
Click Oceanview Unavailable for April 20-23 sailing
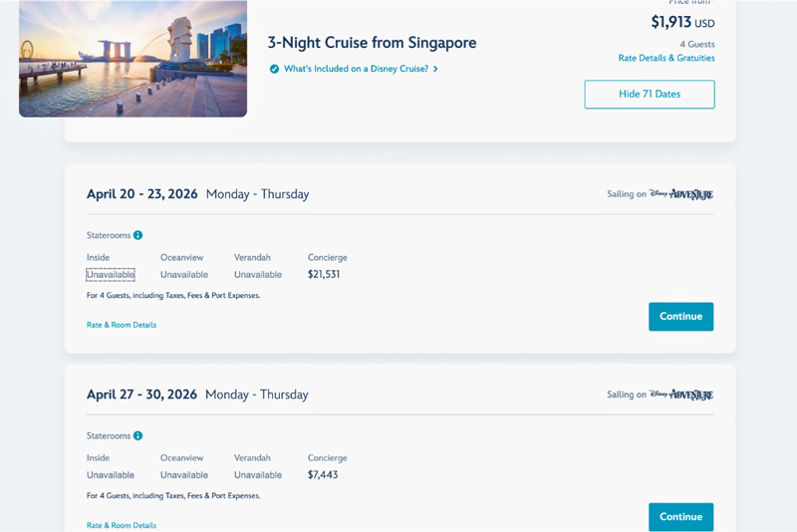point(184,275)
